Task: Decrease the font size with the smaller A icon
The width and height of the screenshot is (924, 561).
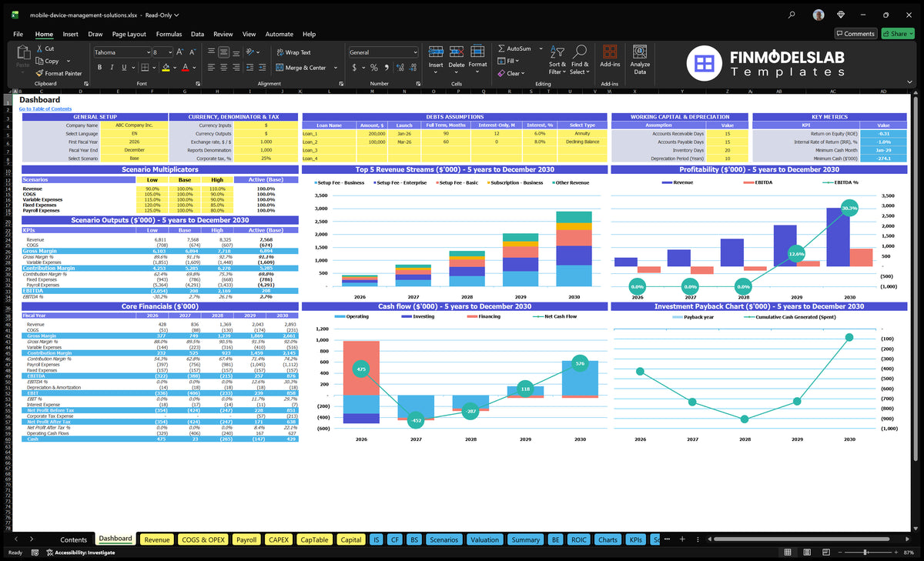Action: click(192, 52)
